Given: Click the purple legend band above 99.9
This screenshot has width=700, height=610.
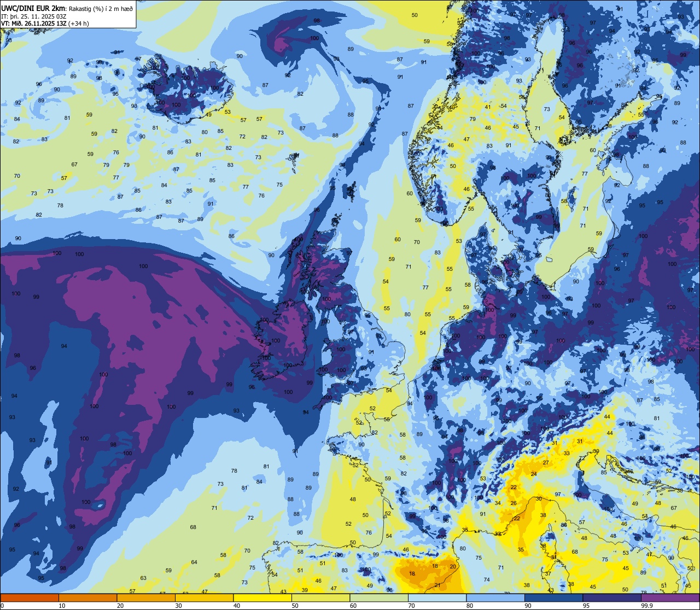Looking at the screenshot, I should coord(670,597).
